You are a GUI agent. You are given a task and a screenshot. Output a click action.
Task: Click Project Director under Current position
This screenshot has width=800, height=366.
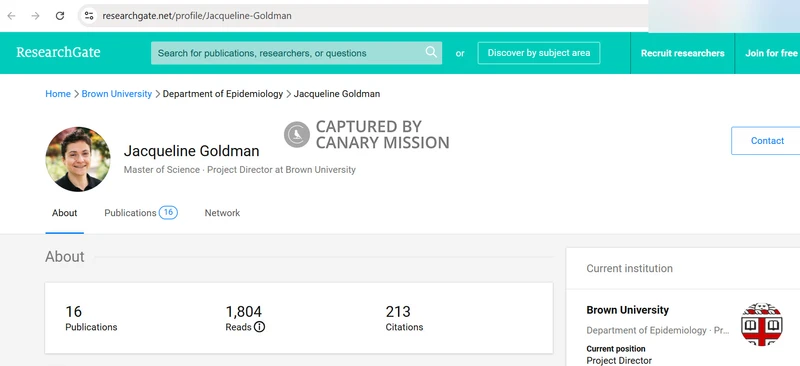click(x=619, y=360)
